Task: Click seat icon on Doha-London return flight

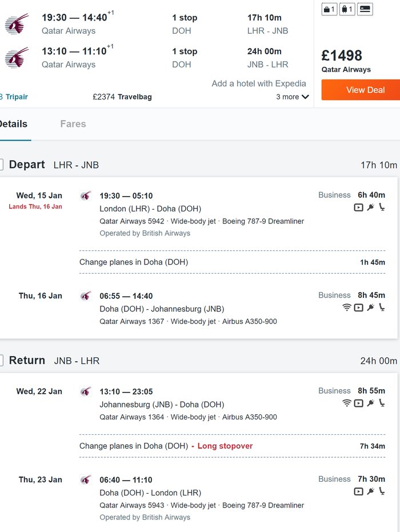Action: 382,491
